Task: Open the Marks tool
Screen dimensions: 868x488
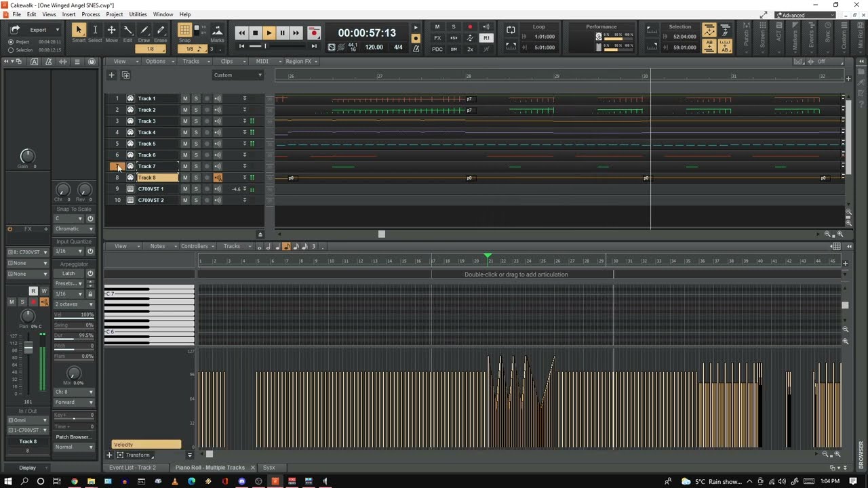Action: click(217, 30)
